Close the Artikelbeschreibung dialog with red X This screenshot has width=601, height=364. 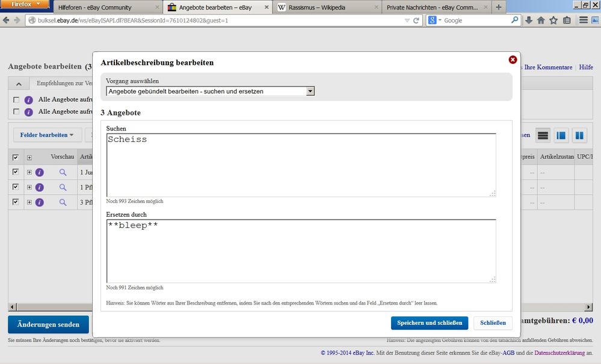[513, 60]
